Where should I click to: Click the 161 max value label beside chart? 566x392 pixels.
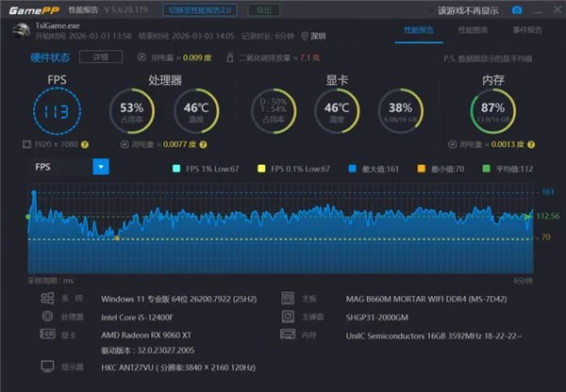pyautogui.click(x=547, y=192)
